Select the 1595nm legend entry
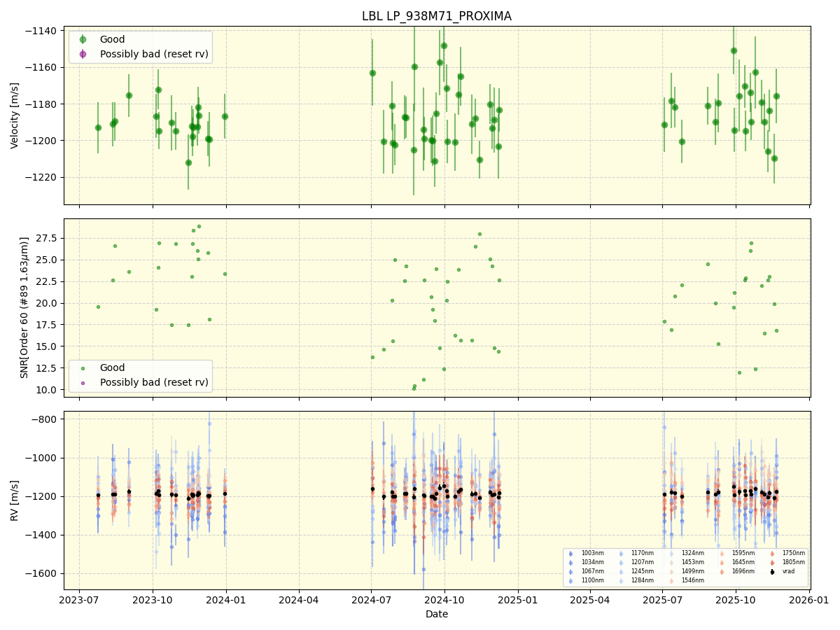 pos(737,553)
